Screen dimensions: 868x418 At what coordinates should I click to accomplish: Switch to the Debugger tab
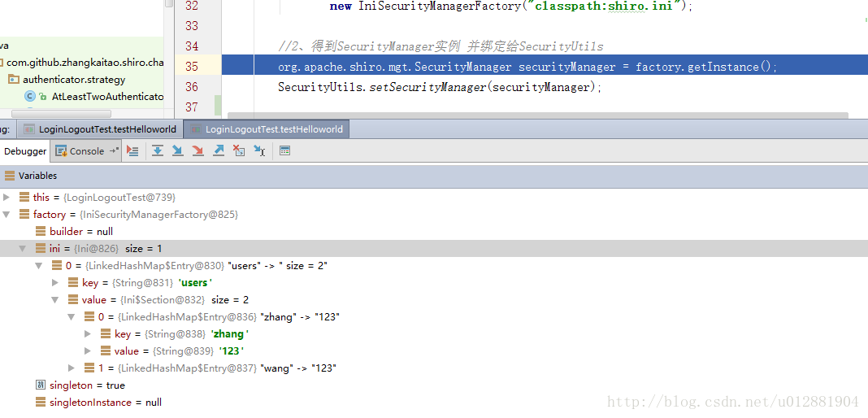pyautogui.click(x=25, y=151)
